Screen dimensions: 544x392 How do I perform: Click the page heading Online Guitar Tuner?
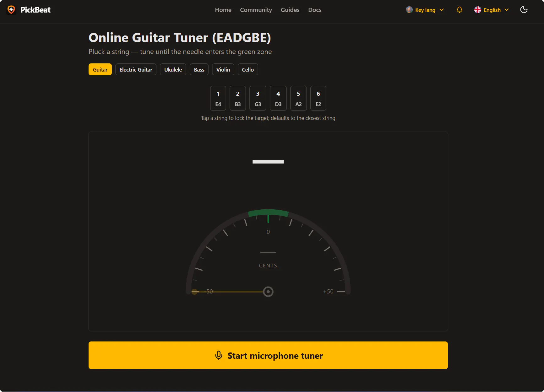point(180,38)
